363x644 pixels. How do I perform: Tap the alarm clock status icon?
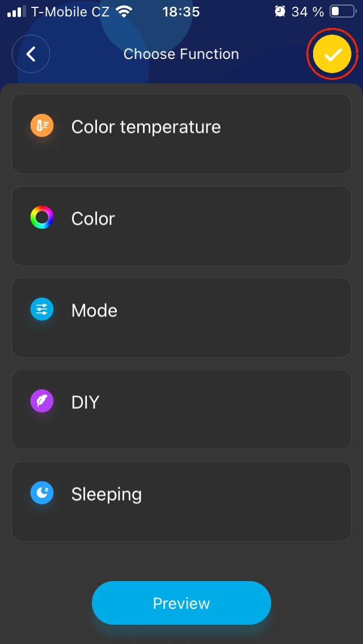[280, 11]
